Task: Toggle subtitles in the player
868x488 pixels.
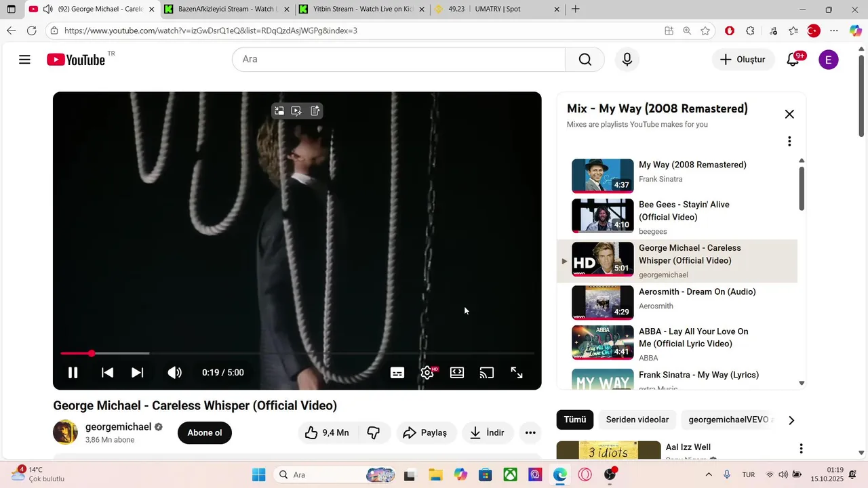Action: click(x=397, y=372)
